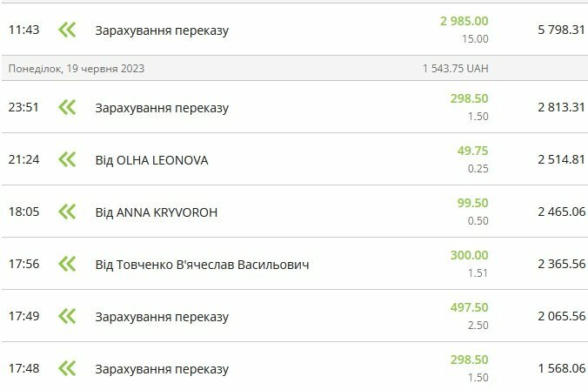Select the "Від Товченко В'ячеслав Васильович" description
588x390 pixels.
[x=202, y=265]
